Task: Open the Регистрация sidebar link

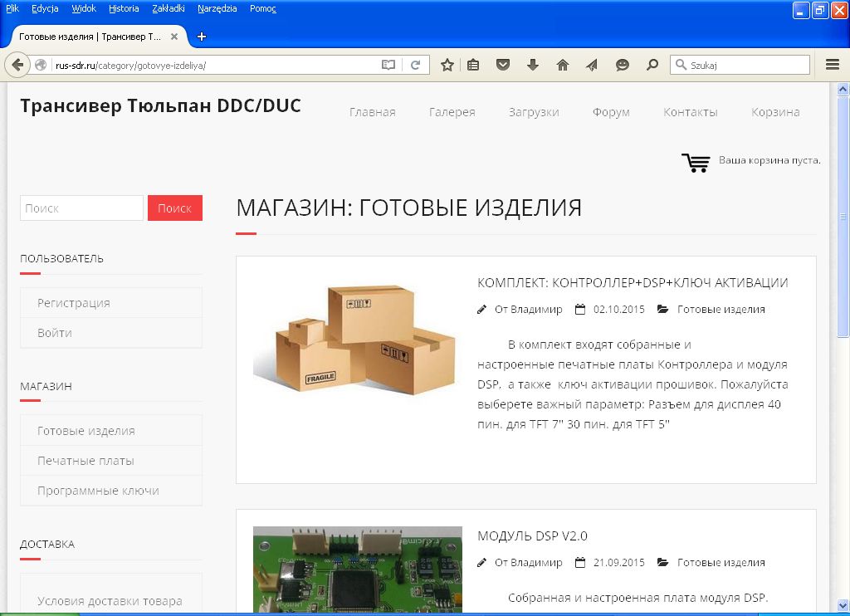Action: (x=74, y=303)
